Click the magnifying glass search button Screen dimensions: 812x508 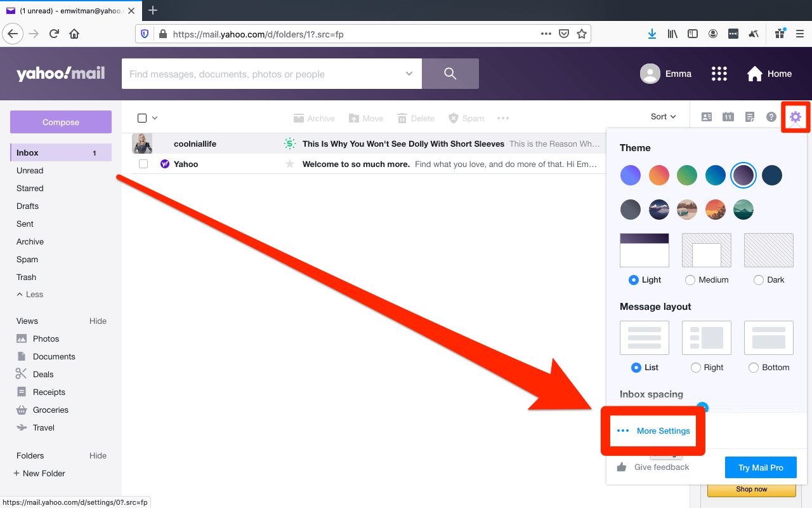[x=450, y=74]
